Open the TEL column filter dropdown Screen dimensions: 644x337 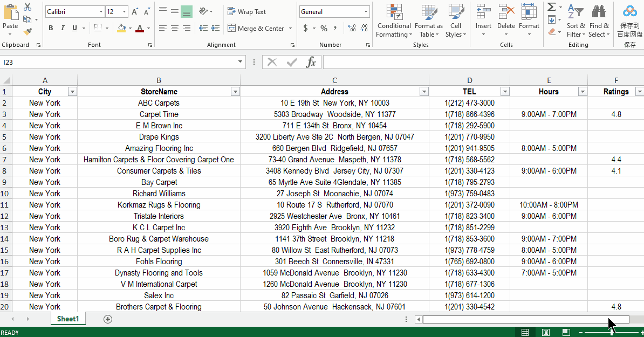(505, 92)
